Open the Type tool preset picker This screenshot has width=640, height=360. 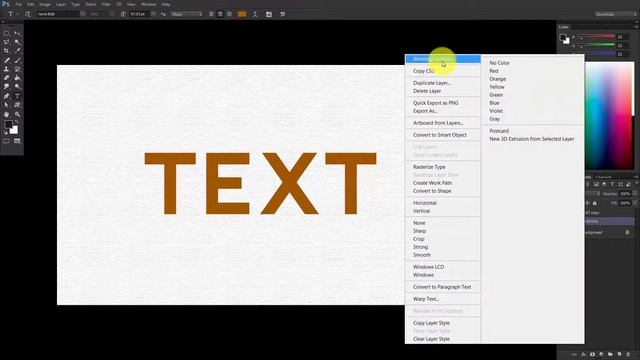[12, 14]
